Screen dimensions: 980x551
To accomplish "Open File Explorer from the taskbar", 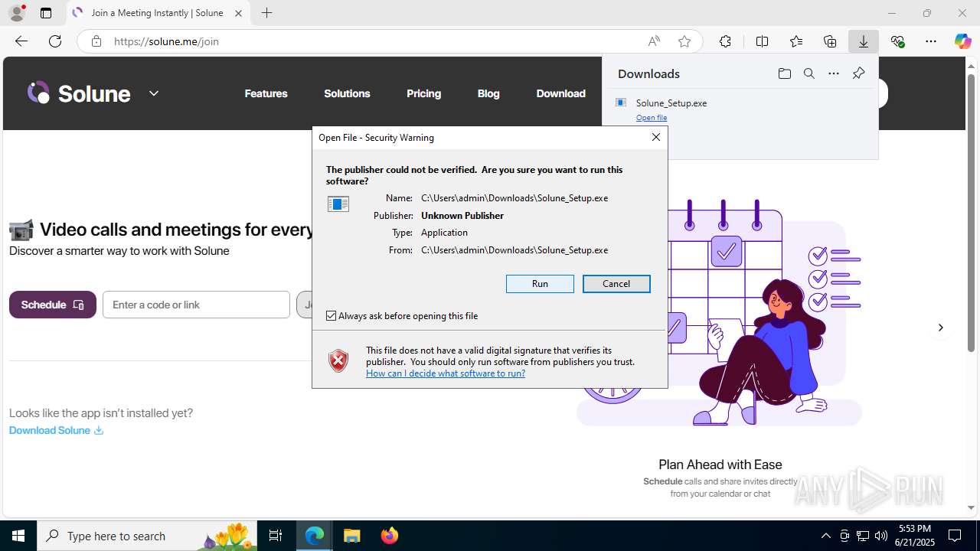I will click(351, 536).
